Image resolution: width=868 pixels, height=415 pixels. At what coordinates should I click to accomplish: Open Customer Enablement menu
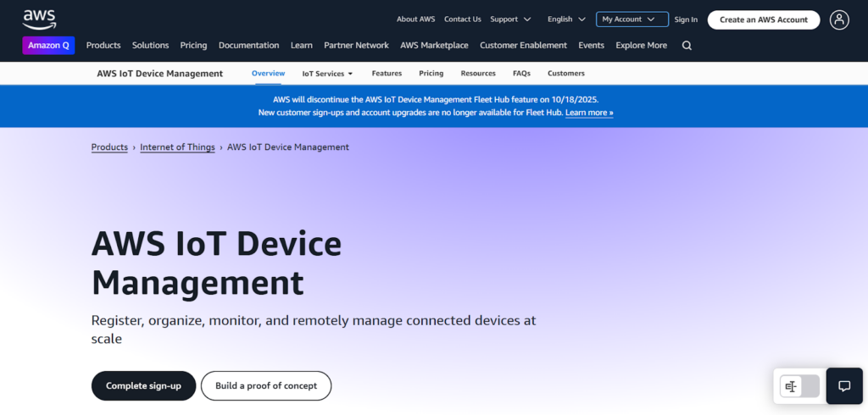[523, 46]
